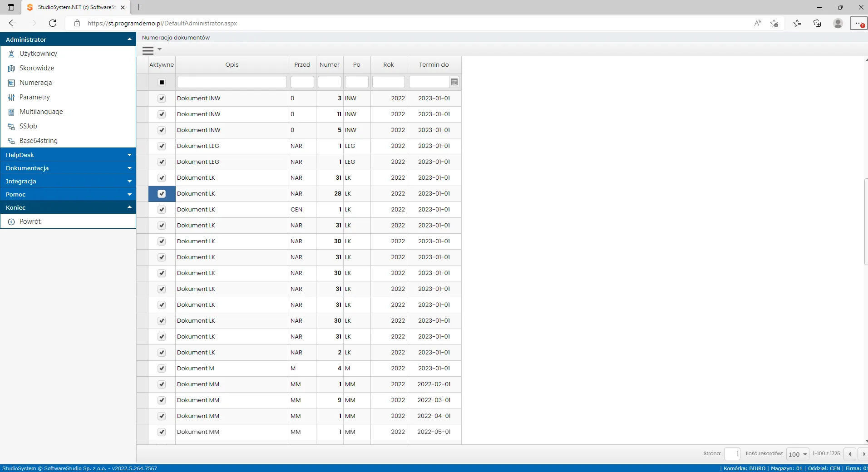Viewport: 868px width, 472px height.
Task: Open the Użytkownicy users icon in sidebar
Action: (x=11, y=54)
